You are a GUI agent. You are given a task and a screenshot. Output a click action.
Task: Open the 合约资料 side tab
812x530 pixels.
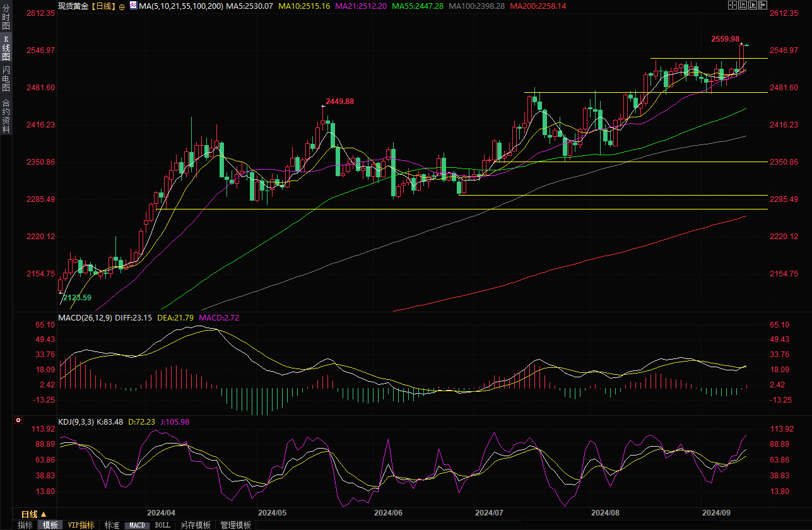6,115
